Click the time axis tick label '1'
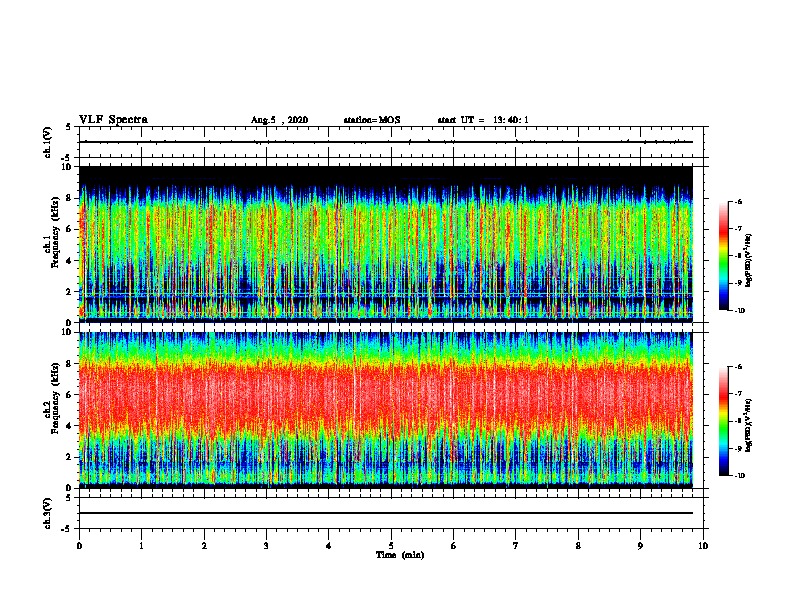Viewport: 792px width, 612px height. (141, 546)
